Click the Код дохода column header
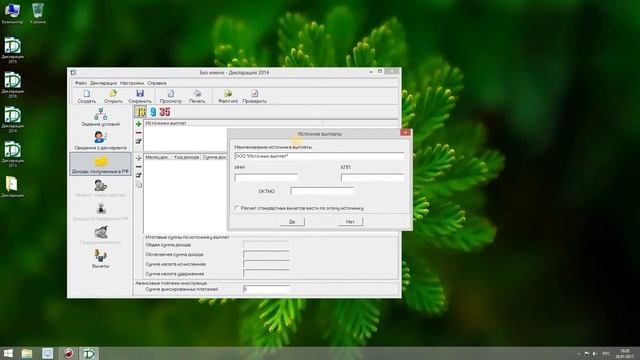Screen dimensions: 640x360 pos(187,157)
